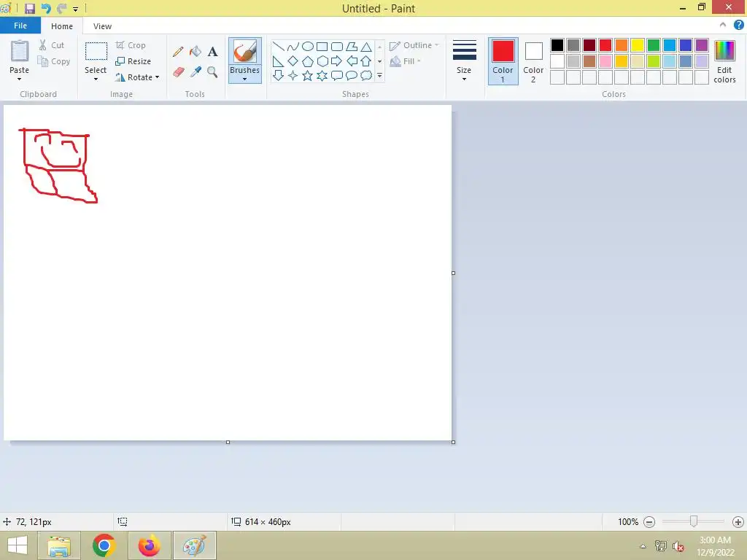This screenshot has width=747, height=560.
Task: Click the canvas bottom-right corner resize handle
Action: pyautogui.click(x=453, y=443)
